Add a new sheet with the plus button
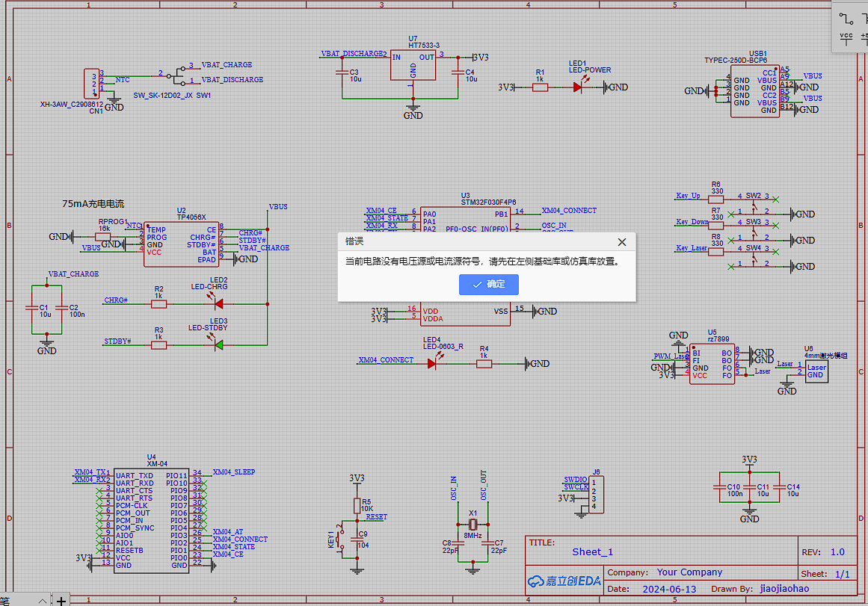This screenshot has width=868, height=606. (61, 600)
